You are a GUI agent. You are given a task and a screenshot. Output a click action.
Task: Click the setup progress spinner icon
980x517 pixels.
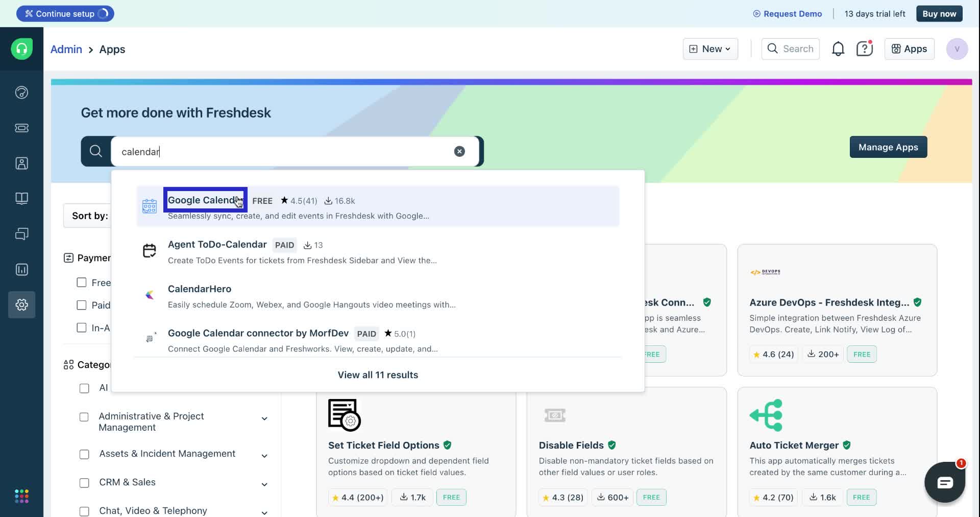(x=103, y=14)
